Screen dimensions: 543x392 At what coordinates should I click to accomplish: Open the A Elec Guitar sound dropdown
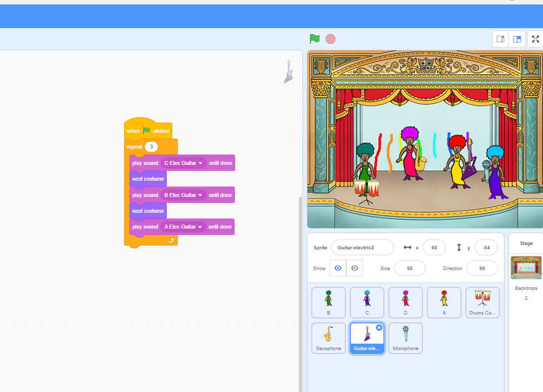click(x=183, y=227)
